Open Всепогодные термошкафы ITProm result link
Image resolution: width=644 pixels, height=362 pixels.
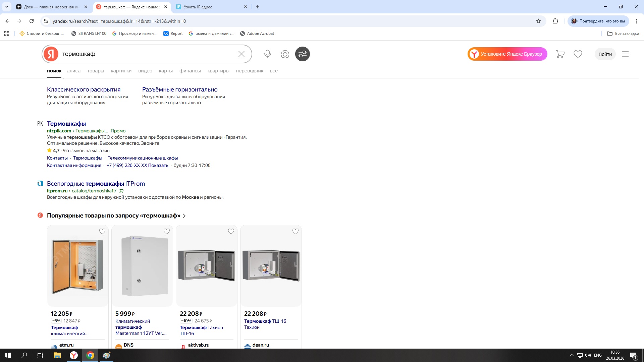[x=96, y=184]
